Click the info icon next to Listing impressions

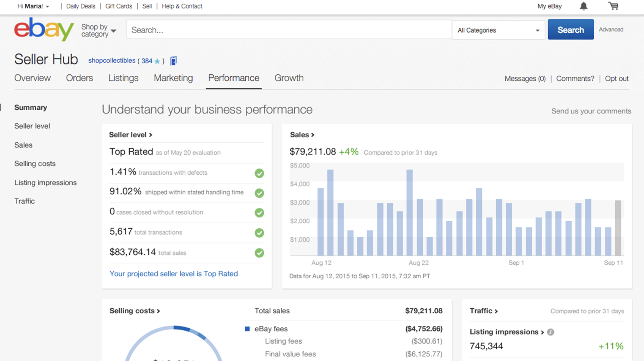tap(550, 332)
